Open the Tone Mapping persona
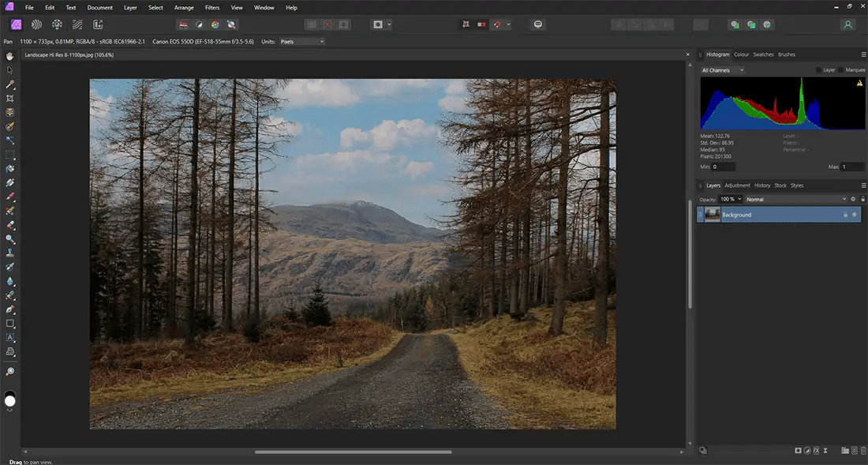Image resolution: width=868 pixels, height=465 pixels. [x=77, y=24]
